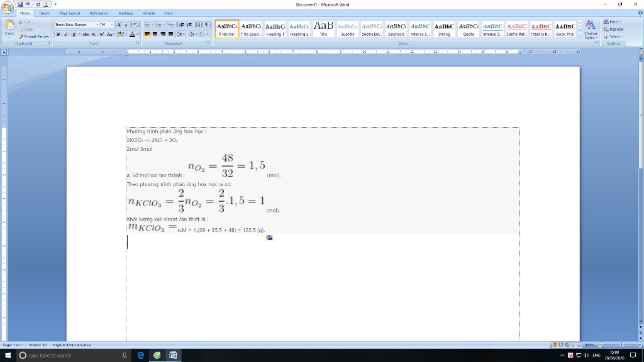Sort text with the A-Z sort icon
The image size is (644, 362).
click(x=197, y=25)
